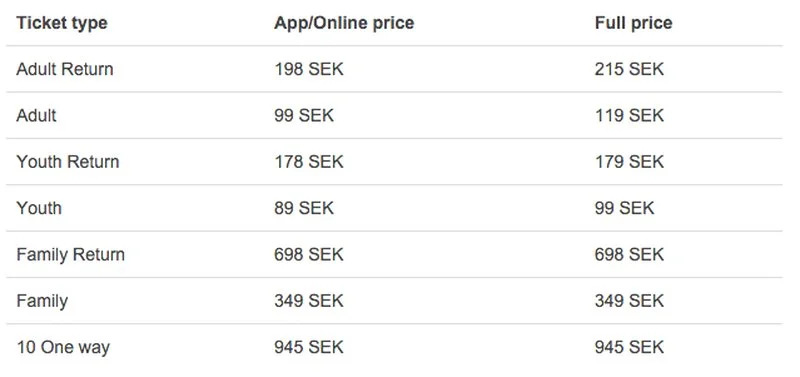This screenshot has width=800, height=377.
Task: Select the Family Return ticket label
Action: 70,255
